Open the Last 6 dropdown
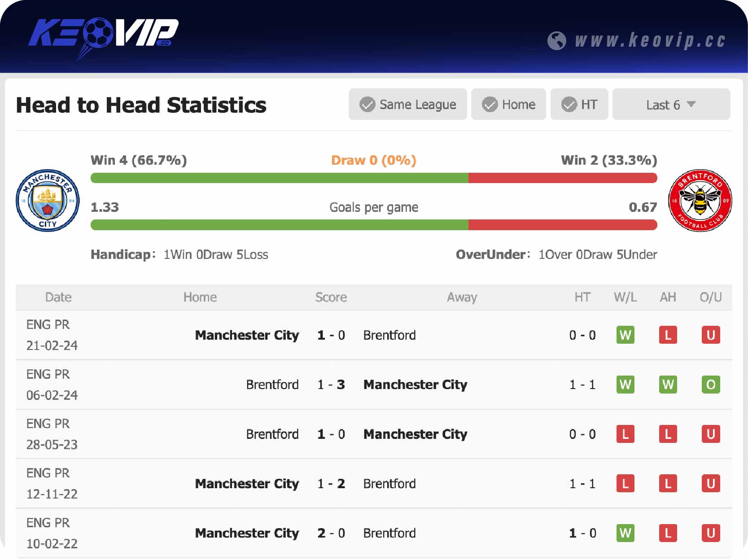Screen dimensions: 748x560 pyautogui.click(x=671, y=104)
